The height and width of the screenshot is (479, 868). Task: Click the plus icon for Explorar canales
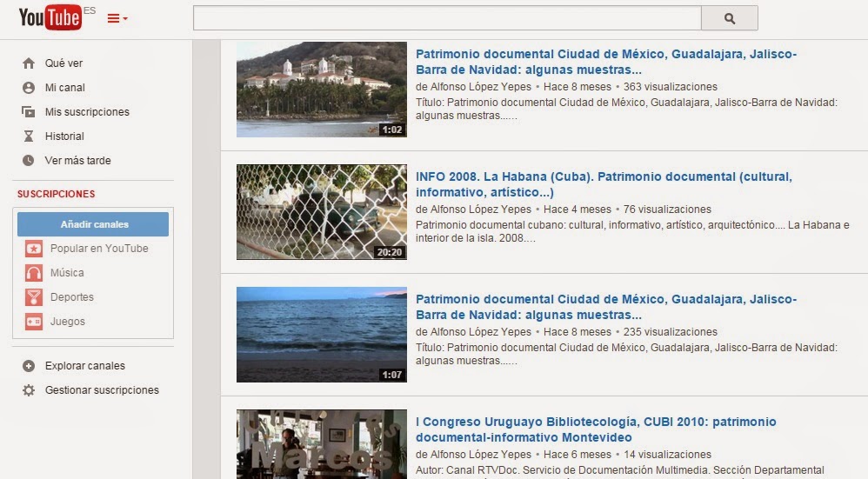(x=29, y=366)
